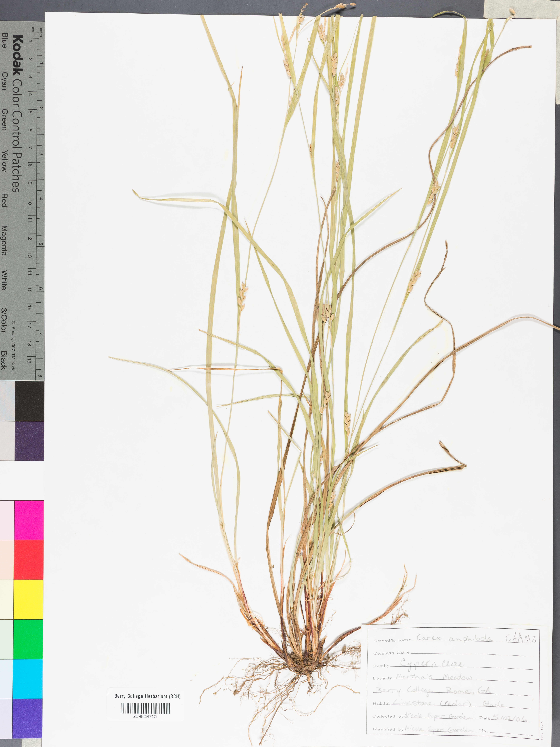Click the black color patch
Screen dimensions: 560x747
pyautogui.click(x=29, y=401)
